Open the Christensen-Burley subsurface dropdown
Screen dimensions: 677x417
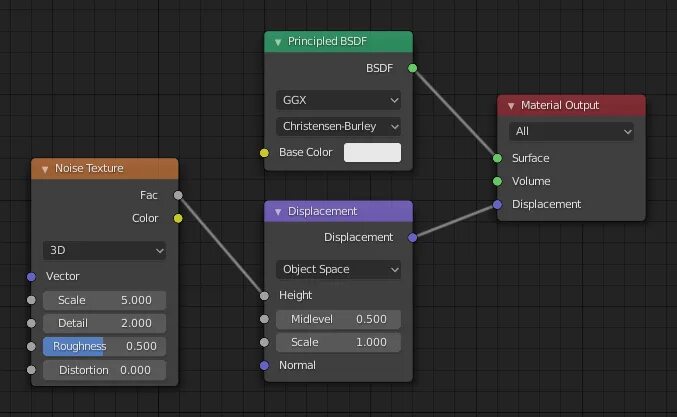pyautogui.click(x=338, y=126)
